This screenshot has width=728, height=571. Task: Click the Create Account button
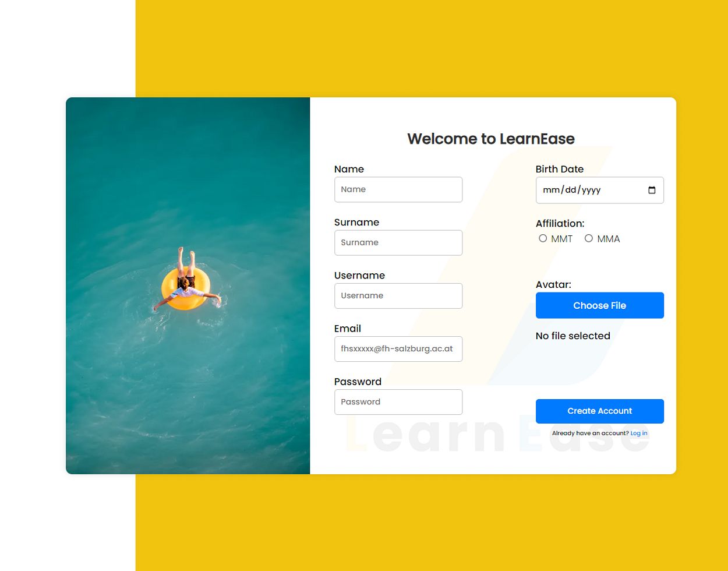[600, 411]
